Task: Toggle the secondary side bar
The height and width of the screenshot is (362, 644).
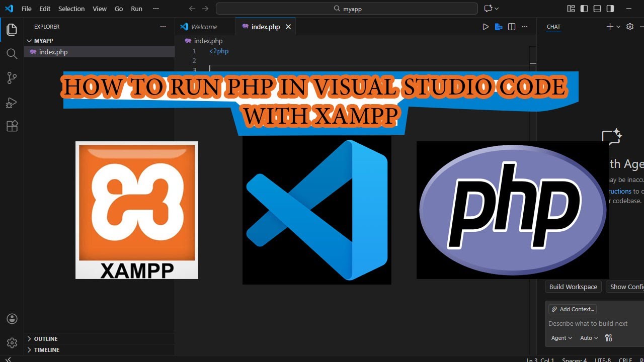Action: [x=610, y=9]
